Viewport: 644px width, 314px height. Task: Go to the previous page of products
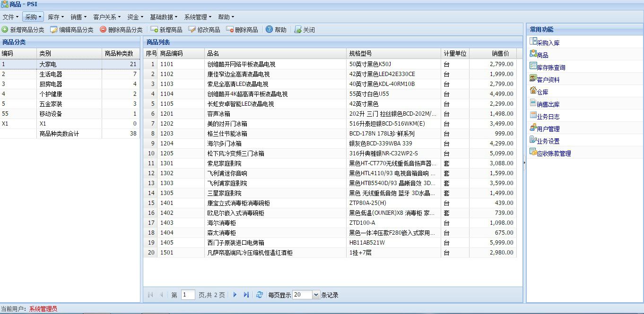coord(161,295)
